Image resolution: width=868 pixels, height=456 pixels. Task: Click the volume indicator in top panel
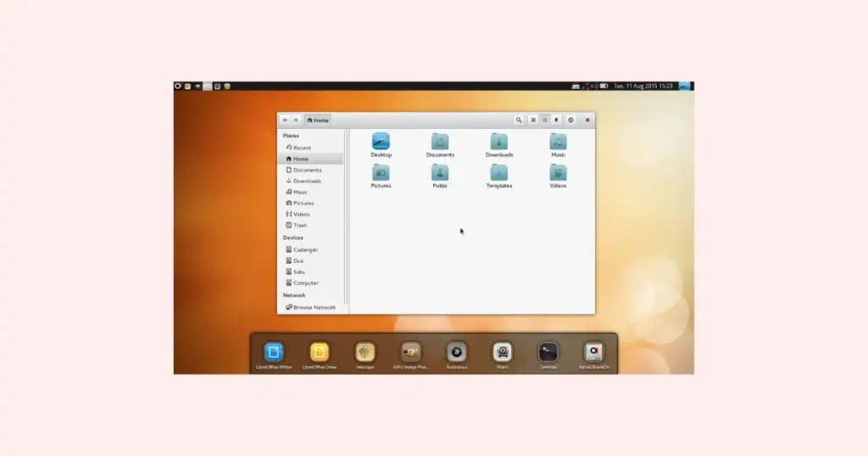[594, 86]
